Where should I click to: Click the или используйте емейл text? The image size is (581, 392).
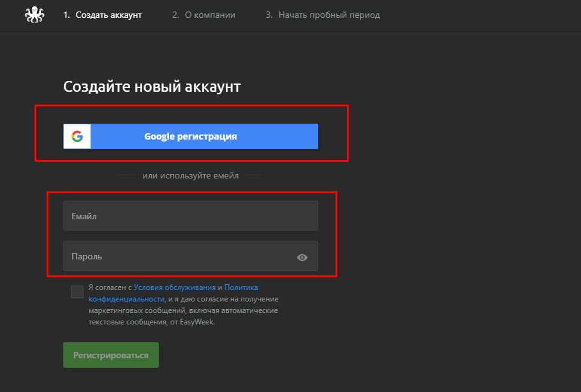[191, 175]
